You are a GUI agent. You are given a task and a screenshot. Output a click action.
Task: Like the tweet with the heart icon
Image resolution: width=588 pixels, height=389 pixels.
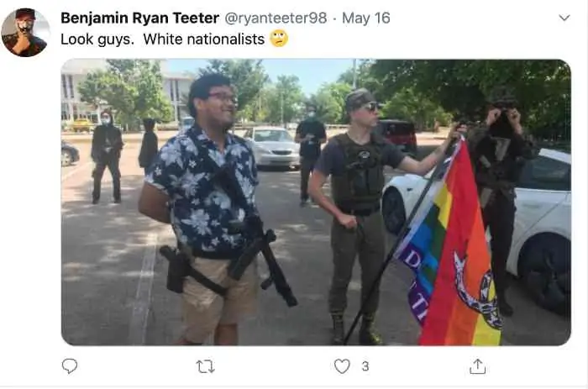tap(342, 366)
